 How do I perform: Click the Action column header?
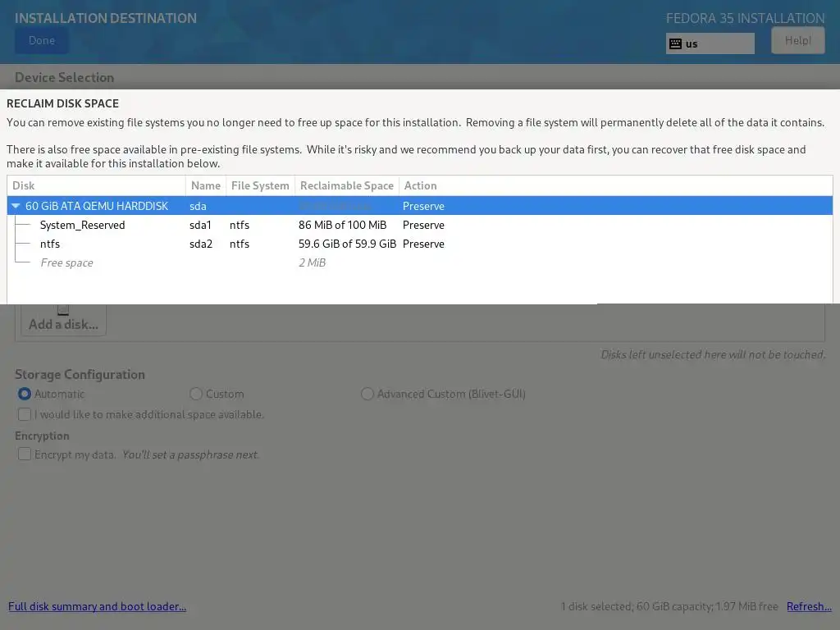(421, 185)
